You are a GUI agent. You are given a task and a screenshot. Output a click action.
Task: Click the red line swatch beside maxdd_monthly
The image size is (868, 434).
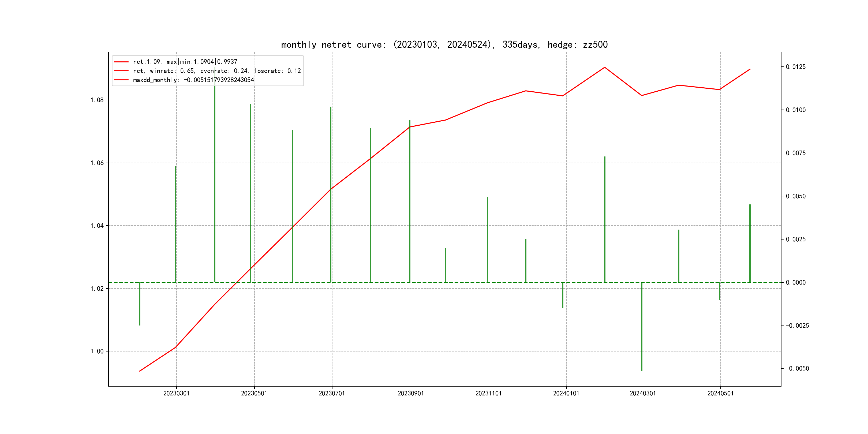click(121, 80)
